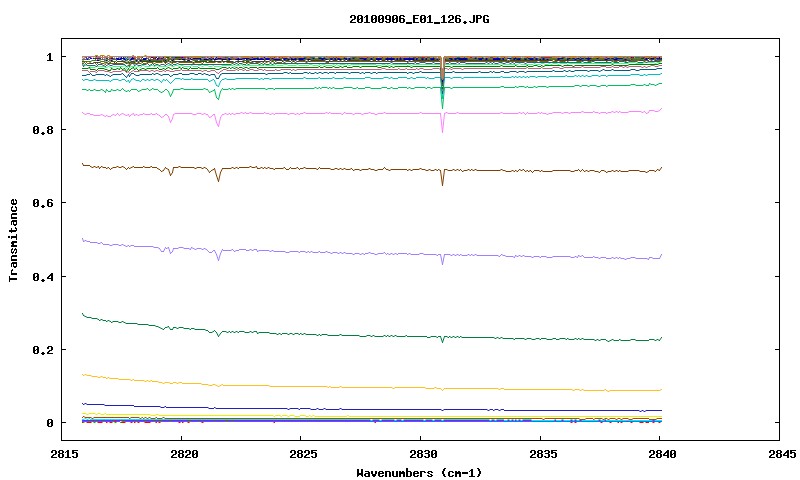Click the x-axis tick label 2820

(x=184, y=454)
